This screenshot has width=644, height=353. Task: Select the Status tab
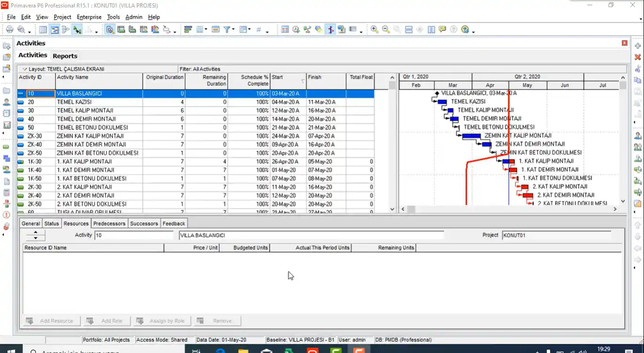click(52, 224)
